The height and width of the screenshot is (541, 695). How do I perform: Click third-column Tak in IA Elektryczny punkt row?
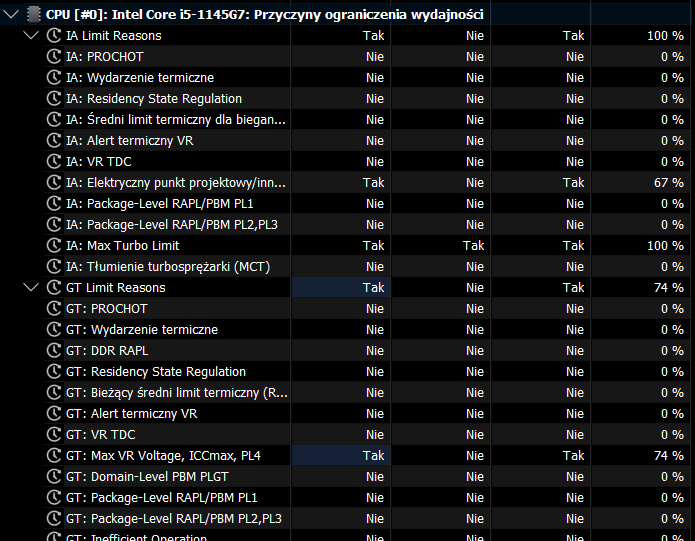pos(574,183)
